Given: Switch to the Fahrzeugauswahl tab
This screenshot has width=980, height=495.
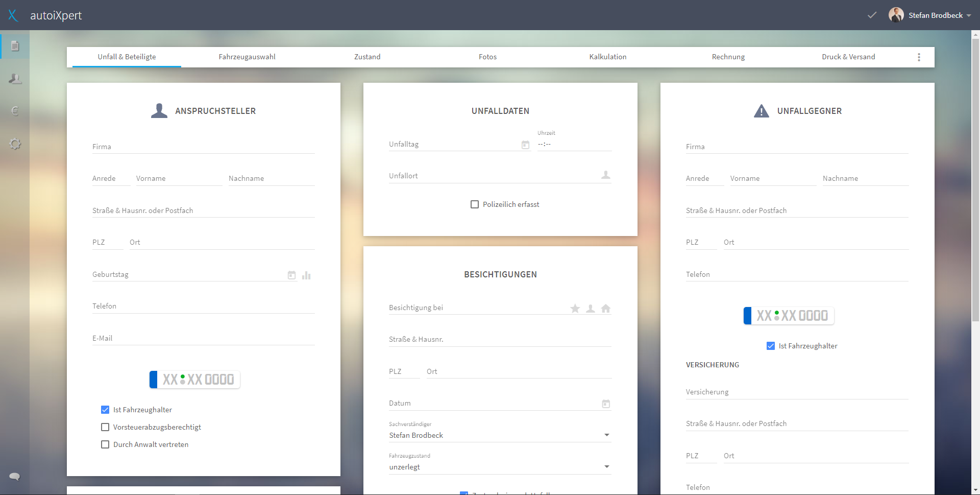Looking at the screenshot, I should 247,57.
